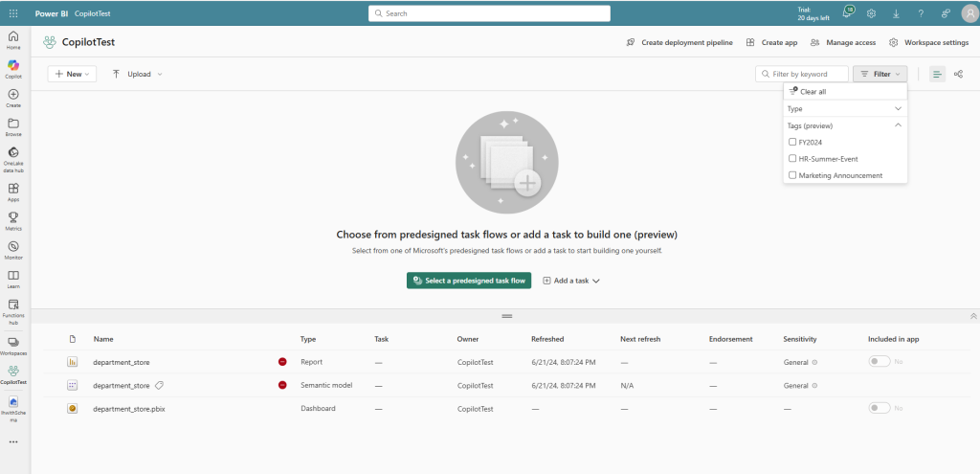Open the notifications bell
Screen dimensions: 980x474
tap(848, 12)
